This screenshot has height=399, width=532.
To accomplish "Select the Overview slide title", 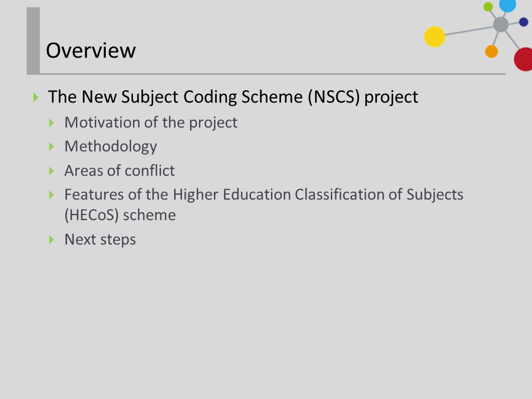I will pyautogui.click(x=91, y=50).
